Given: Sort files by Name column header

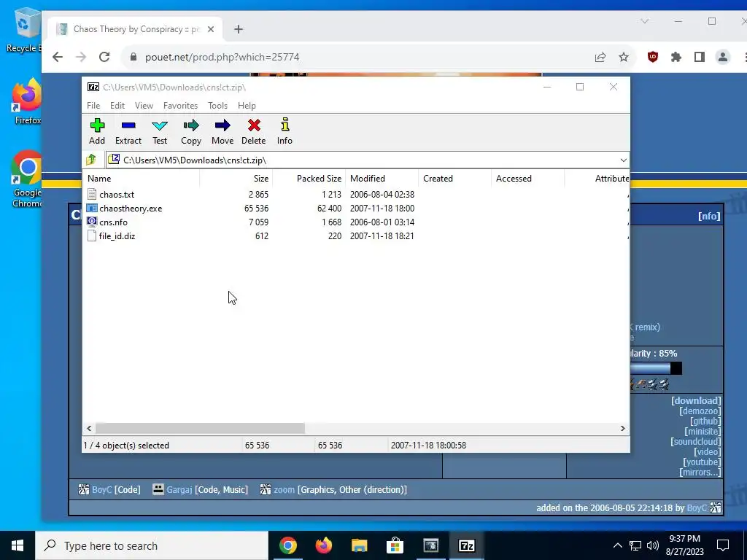Looking at the screenshot, I should point(142,179).
